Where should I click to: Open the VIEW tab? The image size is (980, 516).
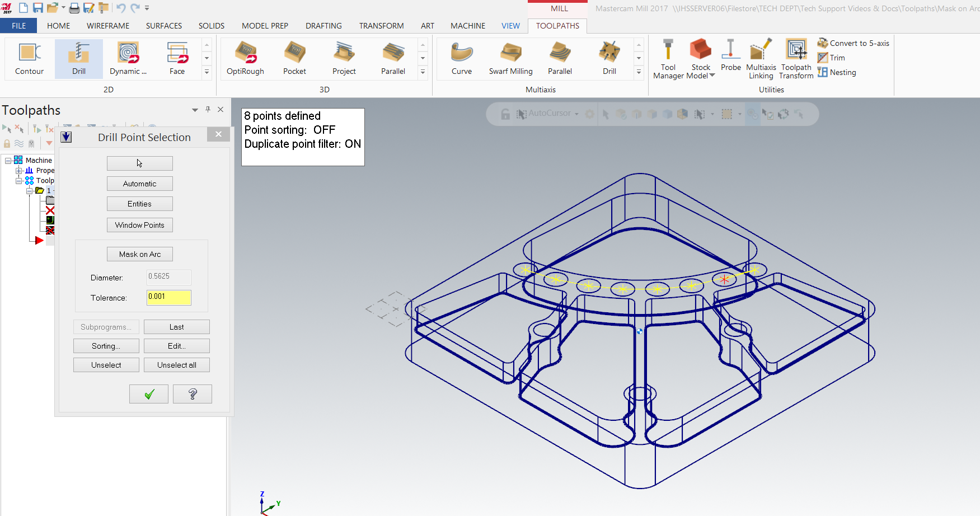pos(510,26)
